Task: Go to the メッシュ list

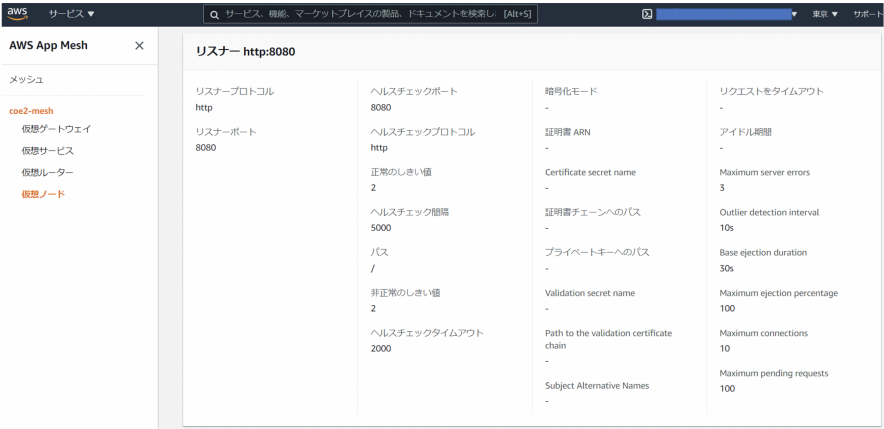Action: tap(26, 79)
